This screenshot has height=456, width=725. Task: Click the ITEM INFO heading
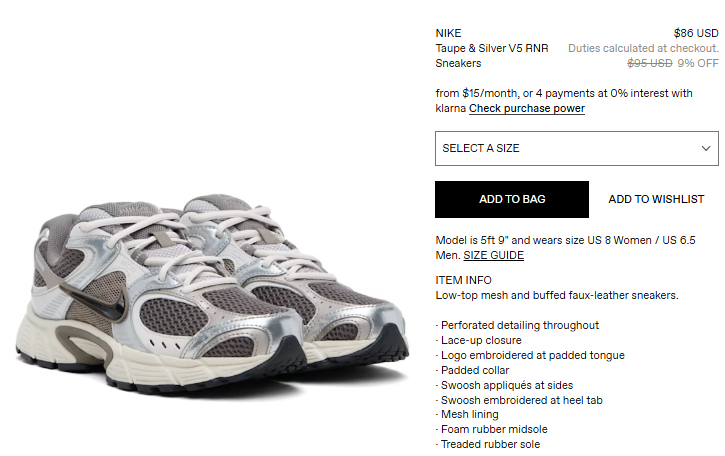click(x=463, y=280)
